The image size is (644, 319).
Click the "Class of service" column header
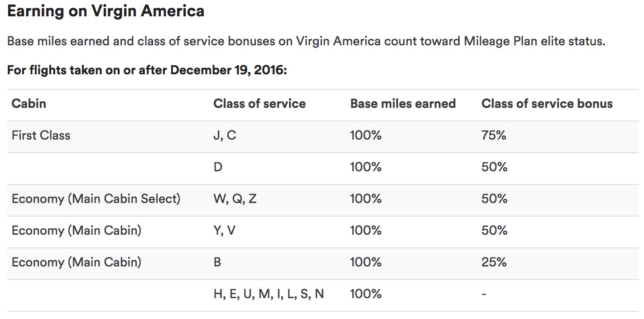click(260, 104)
